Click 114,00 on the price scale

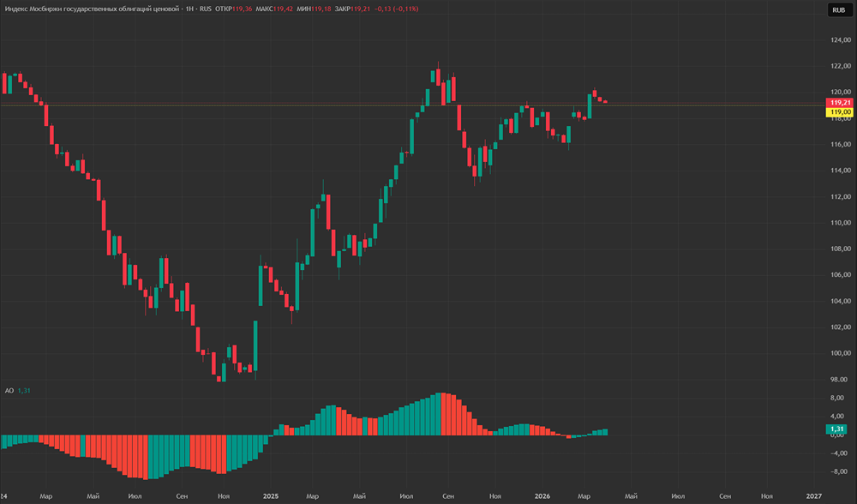(841, 171)
